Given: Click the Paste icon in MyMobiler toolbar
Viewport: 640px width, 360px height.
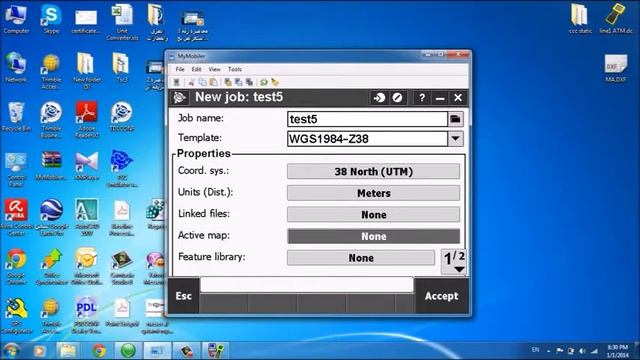Looking at the screenshot, I should click(213, 82).
